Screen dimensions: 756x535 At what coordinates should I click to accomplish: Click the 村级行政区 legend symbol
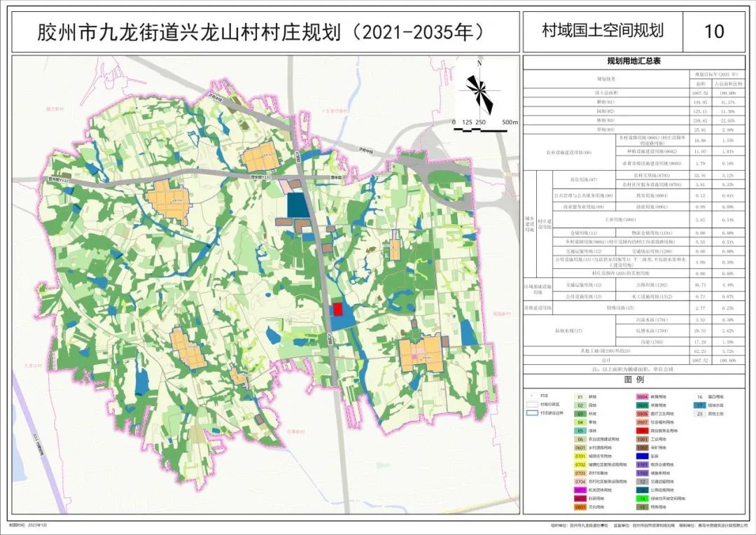click(531, 405)
